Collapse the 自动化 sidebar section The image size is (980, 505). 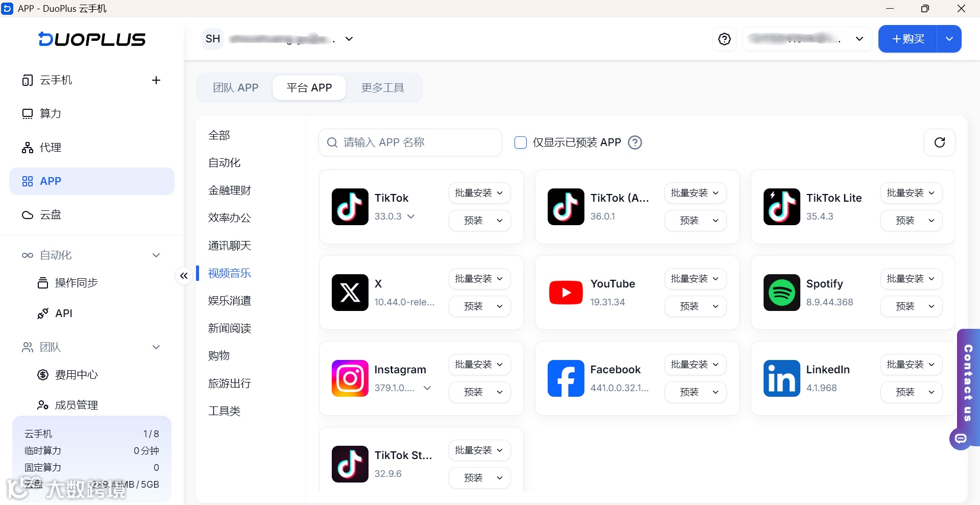pos(156,255)
